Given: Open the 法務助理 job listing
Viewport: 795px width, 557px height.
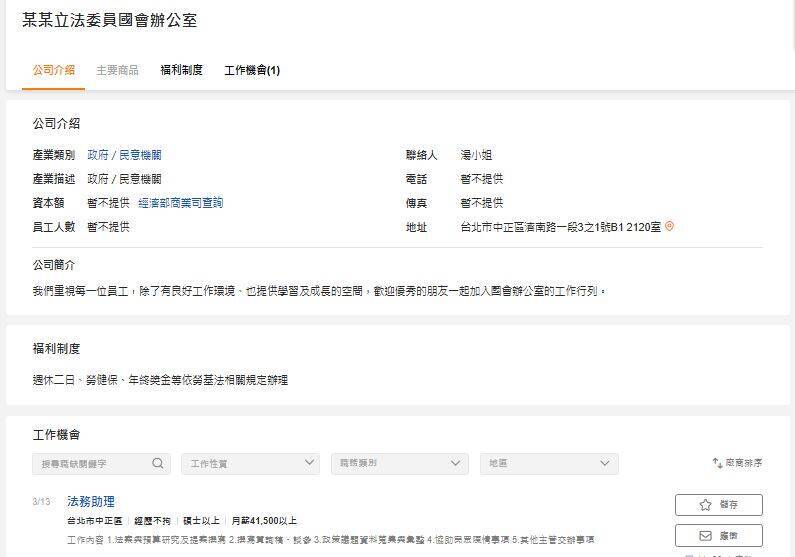Looking at the screenshot, I should point(91,502).
